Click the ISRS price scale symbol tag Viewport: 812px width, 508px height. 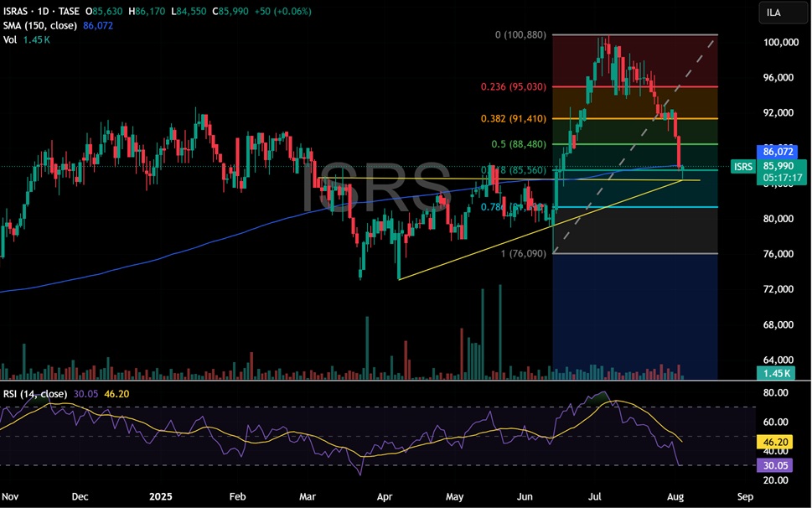click(743, 166)
